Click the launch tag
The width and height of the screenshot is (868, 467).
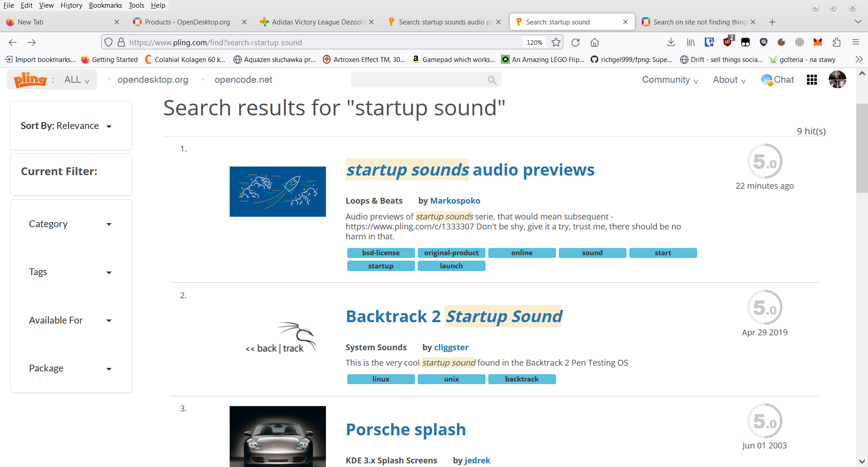click(x=451, y=266)
